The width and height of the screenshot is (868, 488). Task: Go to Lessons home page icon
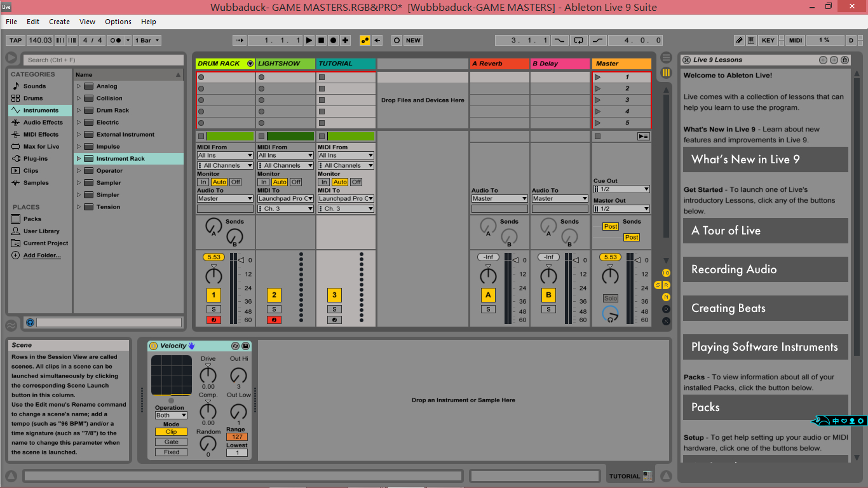click(844, 60)
